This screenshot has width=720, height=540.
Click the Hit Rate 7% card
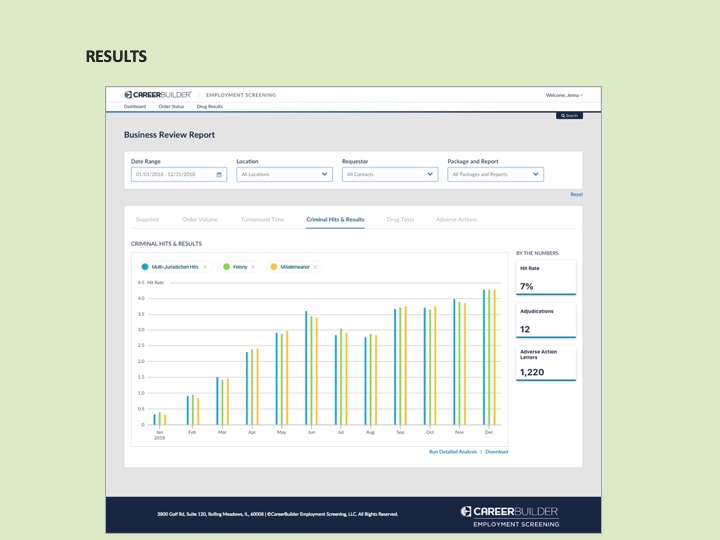click(x=546, y=278)
